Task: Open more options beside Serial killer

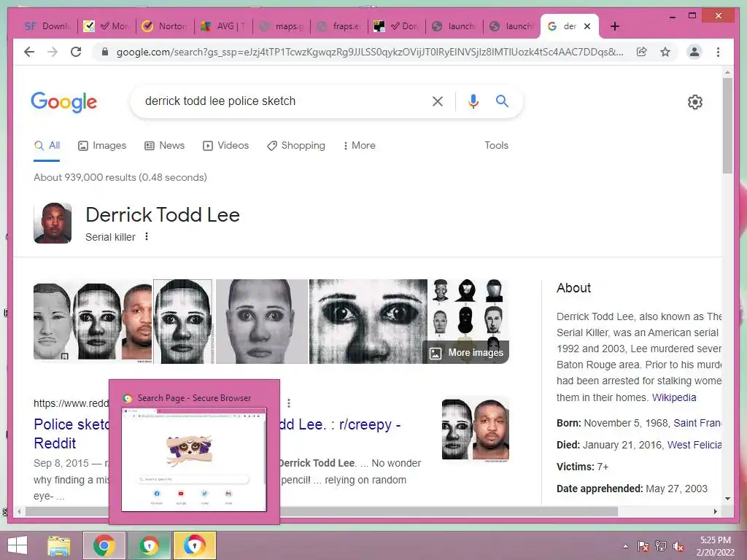Action: (147, 237)
